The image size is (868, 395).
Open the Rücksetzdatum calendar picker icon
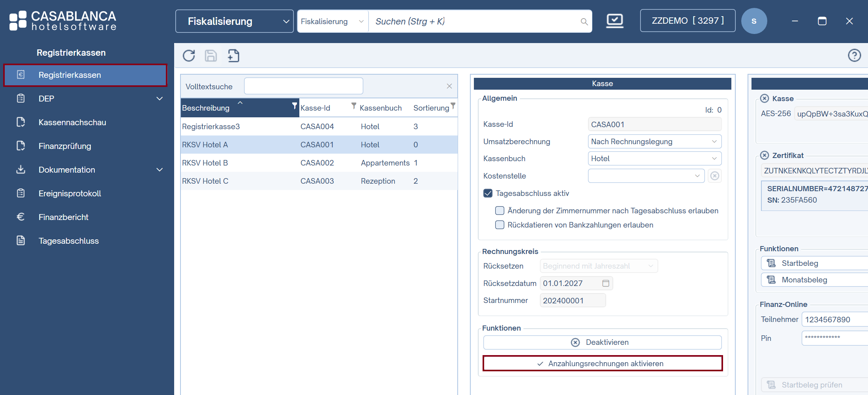606,283
